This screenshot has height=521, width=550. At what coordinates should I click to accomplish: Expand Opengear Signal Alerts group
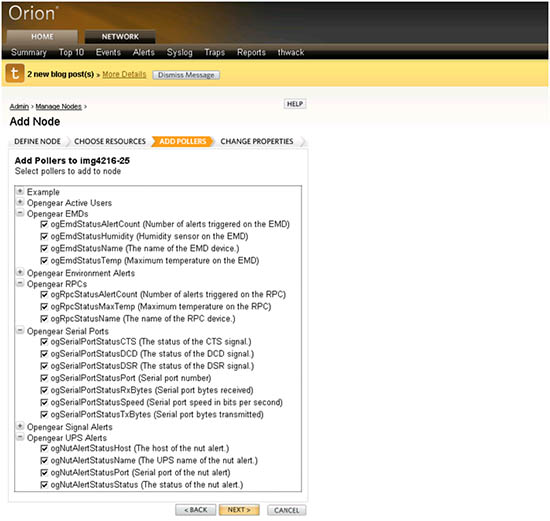point(20,426)
